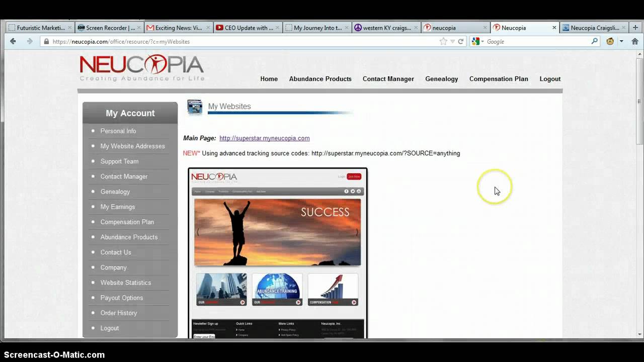Close the Futuristic Marketi... tab
The width and height of the screenshot is (644, 362).
coord(69,28)
